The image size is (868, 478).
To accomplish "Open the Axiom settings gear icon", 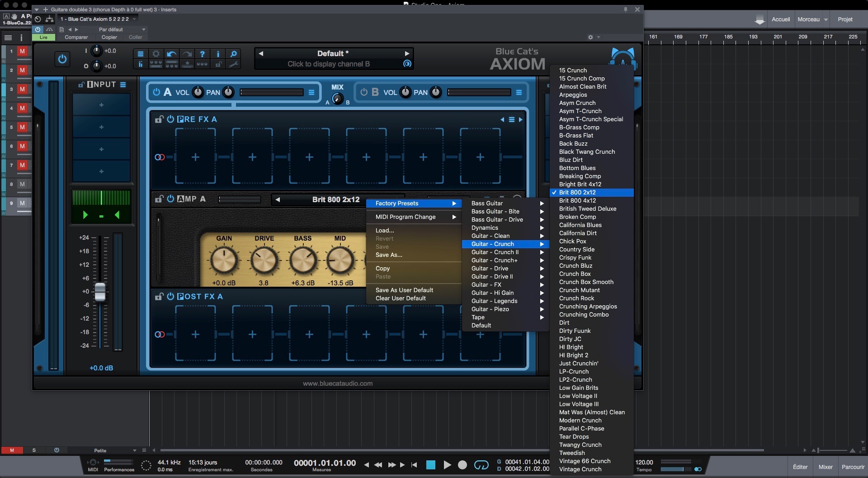I will click(x=156, y=54).
